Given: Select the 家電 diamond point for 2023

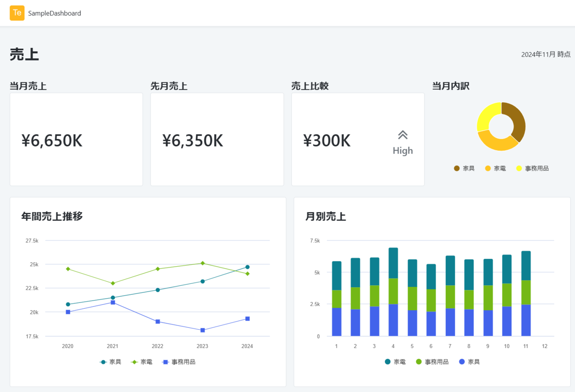Looking at the screenshot, I should (203, 263).
